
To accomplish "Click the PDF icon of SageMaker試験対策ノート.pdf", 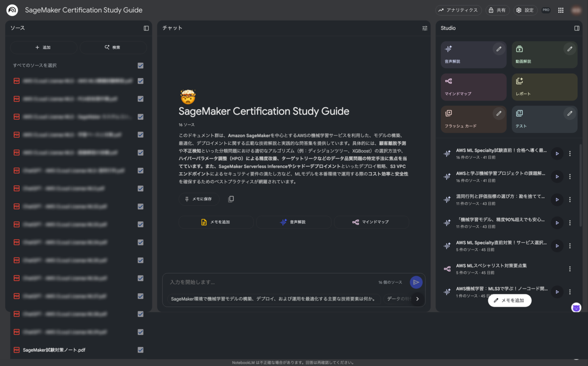I will [x=16, y=350].
